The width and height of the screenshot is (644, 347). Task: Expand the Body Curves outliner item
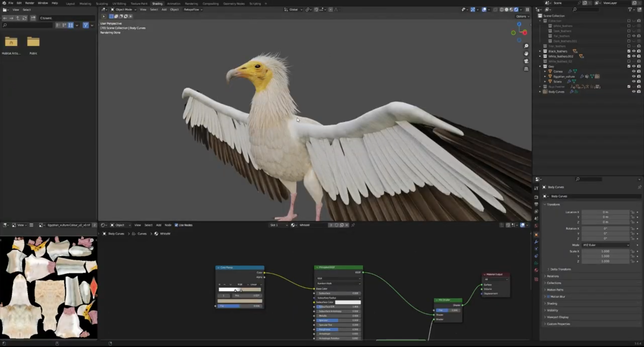coord(540,92)
